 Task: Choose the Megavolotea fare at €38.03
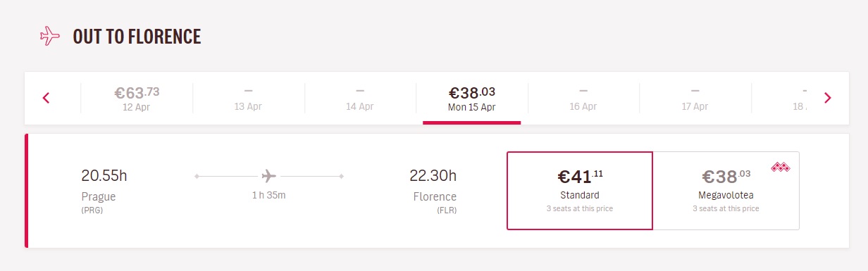[726, 190]
